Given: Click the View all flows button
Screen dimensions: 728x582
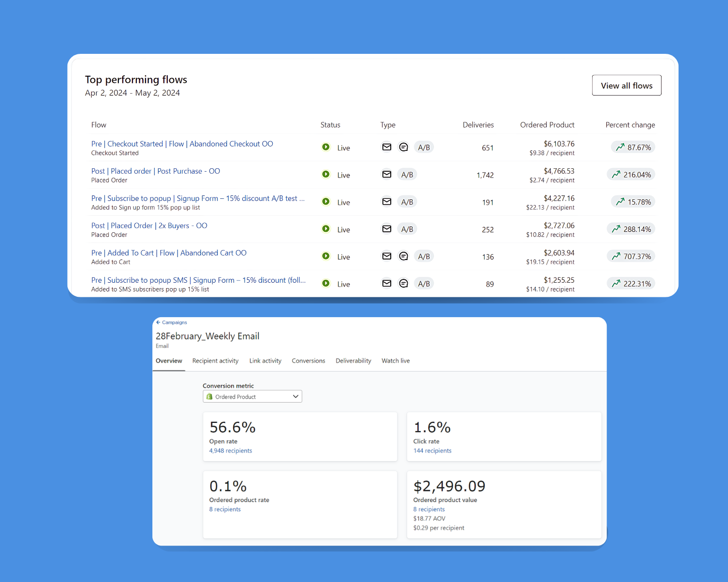Looking at the screenshot, I should click(x=627, y=85).
